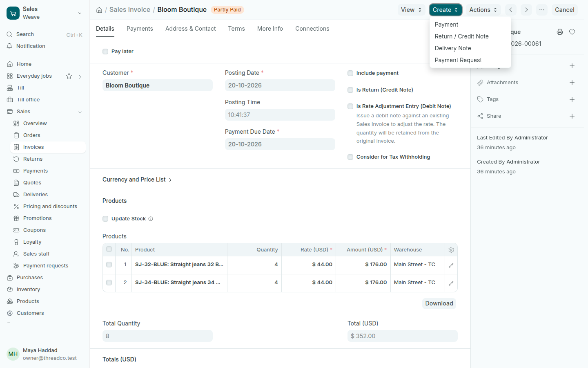Screen dimensions: 588x368
Task: Expand Currency and Price List section
Action: (137, 180)
